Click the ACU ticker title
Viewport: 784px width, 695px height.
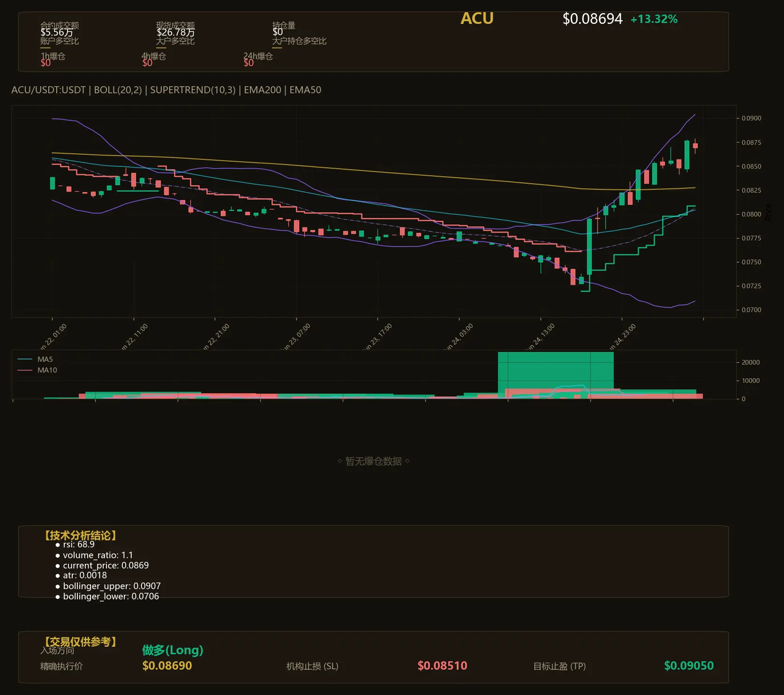(477, 18)
